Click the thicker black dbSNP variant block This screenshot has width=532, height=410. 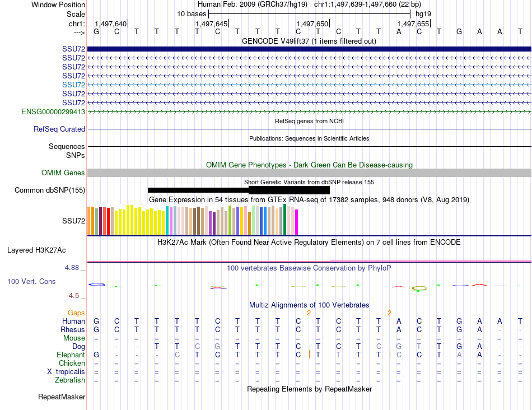point(288,190)
